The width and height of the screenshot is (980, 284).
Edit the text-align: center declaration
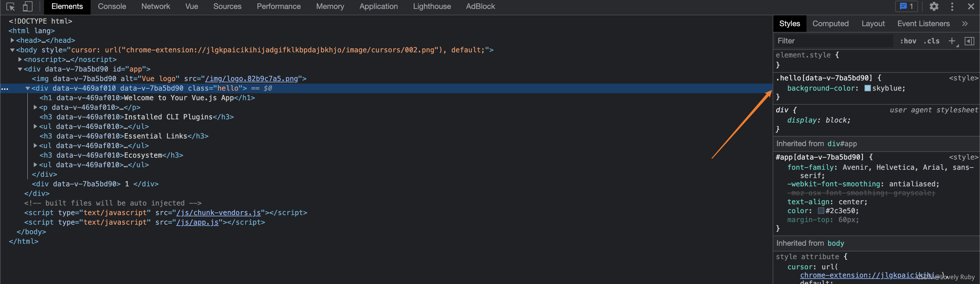coord(827,202)
